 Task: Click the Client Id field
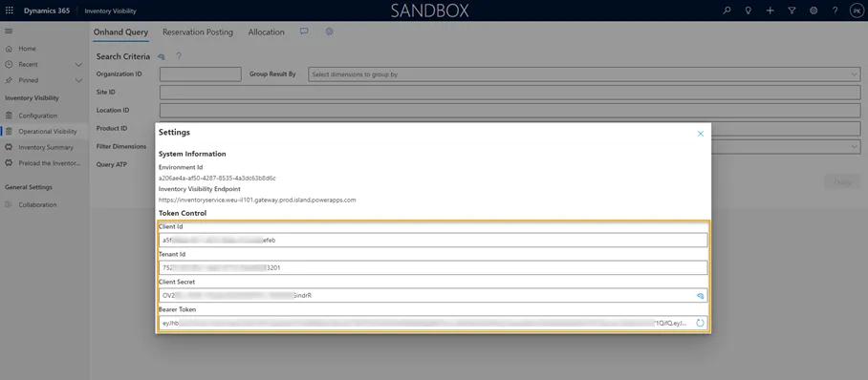pyautogui.click(x=433, y=240)
